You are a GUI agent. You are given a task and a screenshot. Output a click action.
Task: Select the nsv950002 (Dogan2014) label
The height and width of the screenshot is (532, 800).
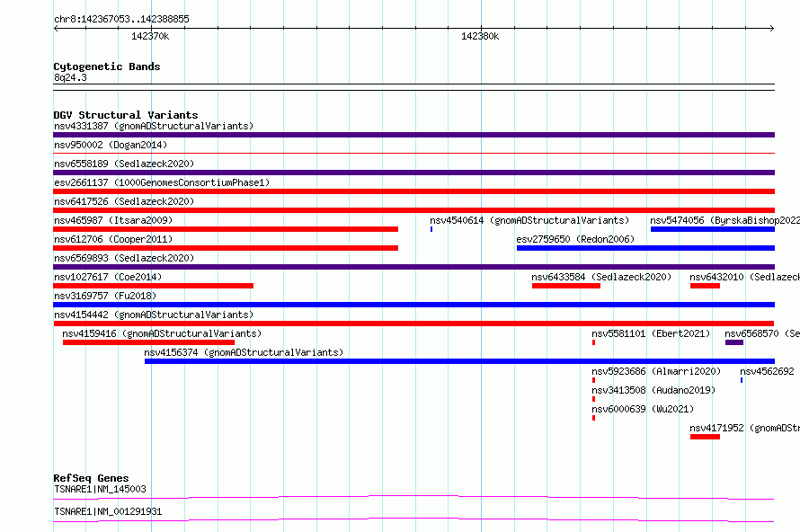[x=111, y=145]
